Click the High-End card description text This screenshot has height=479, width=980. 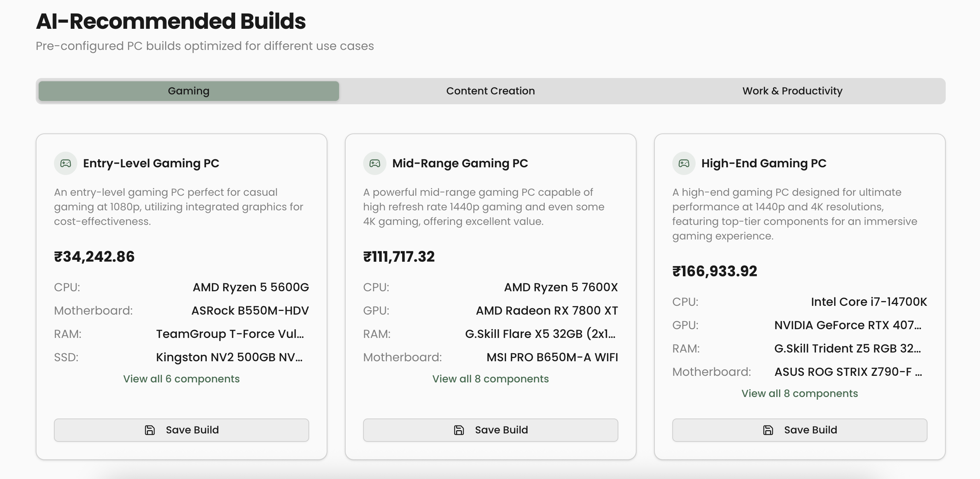click(x=795, y=214)
